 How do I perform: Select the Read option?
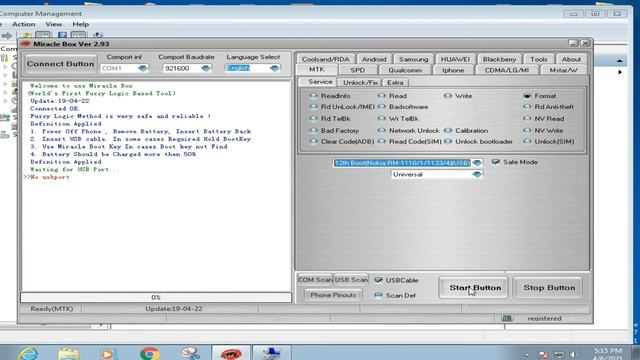tap(392, 96)
